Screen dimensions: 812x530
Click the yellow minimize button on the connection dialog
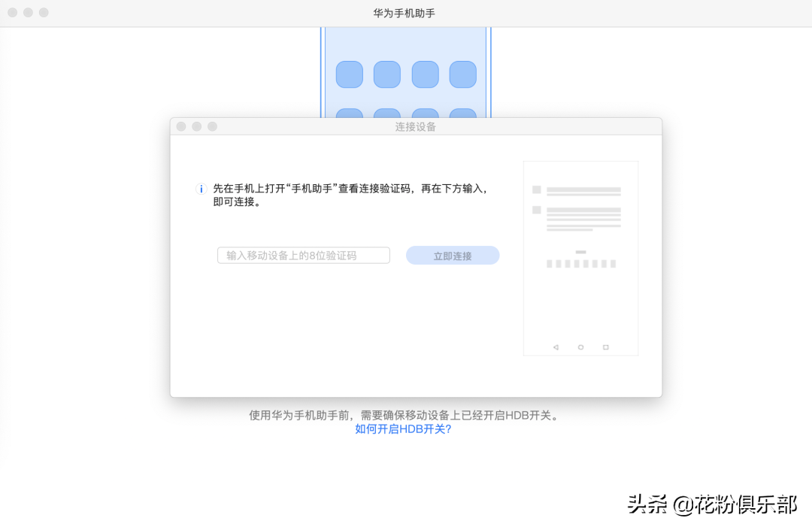click(196, 126)
